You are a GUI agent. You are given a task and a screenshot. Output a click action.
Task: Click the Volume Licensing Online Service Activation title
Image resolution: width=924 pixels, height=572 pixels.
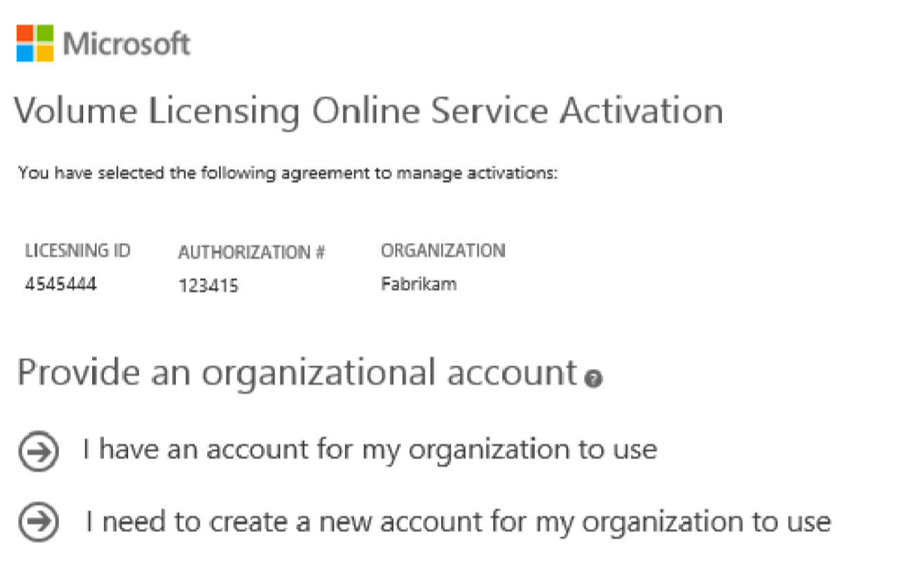[369, 112]
